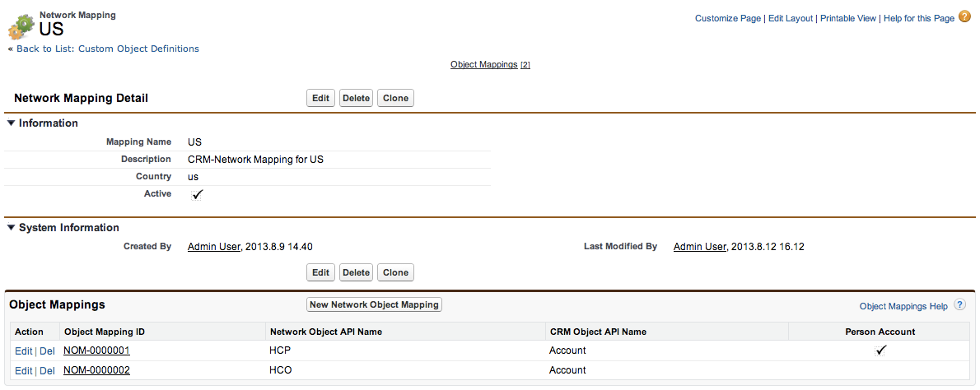Open Customize Page link

727,18
